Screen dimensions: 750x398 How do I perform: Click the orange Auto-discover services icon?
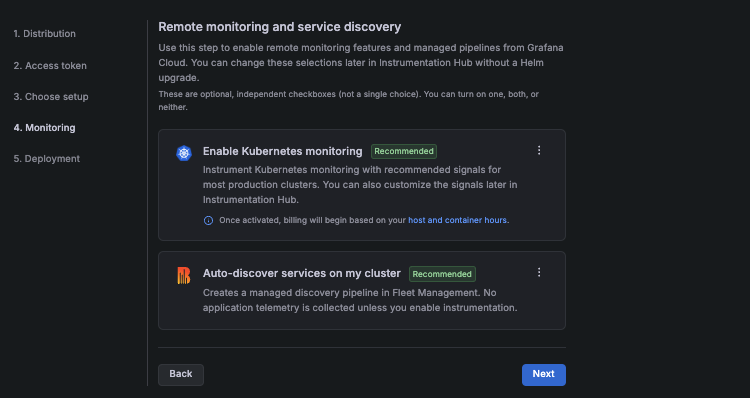pyautogui.click(x=184, y=276)
